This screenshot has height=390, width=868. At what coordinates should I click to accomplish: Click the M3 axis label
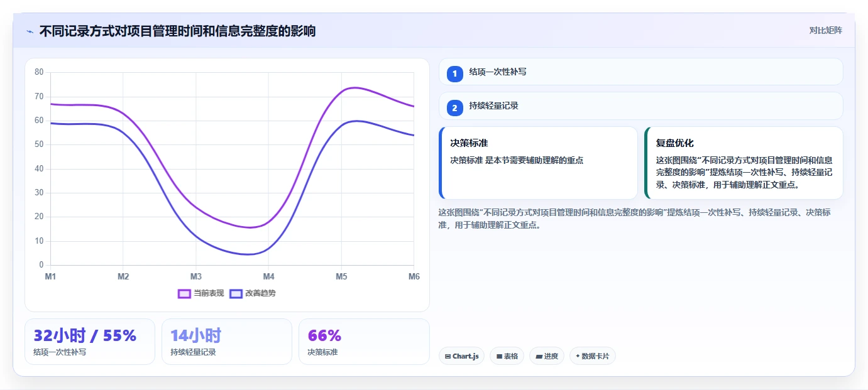pyautogui.click(x=196, y=276)
